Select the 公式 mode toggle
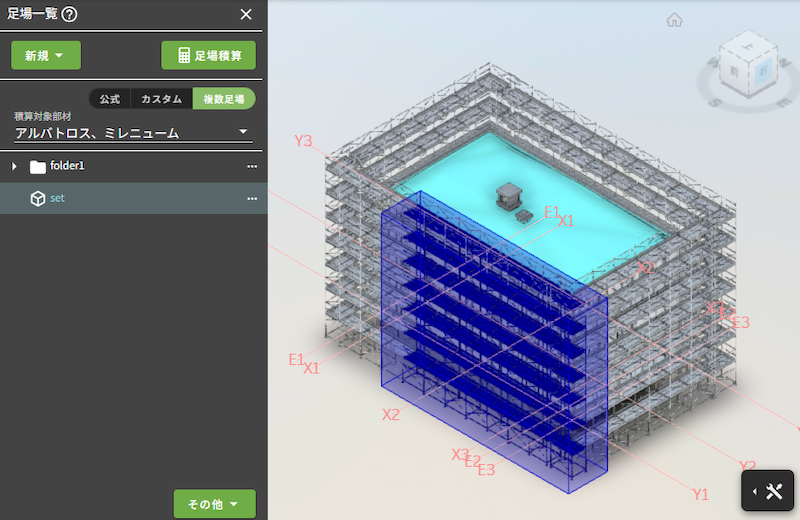The image size is (800, 520). coord(110,99)
